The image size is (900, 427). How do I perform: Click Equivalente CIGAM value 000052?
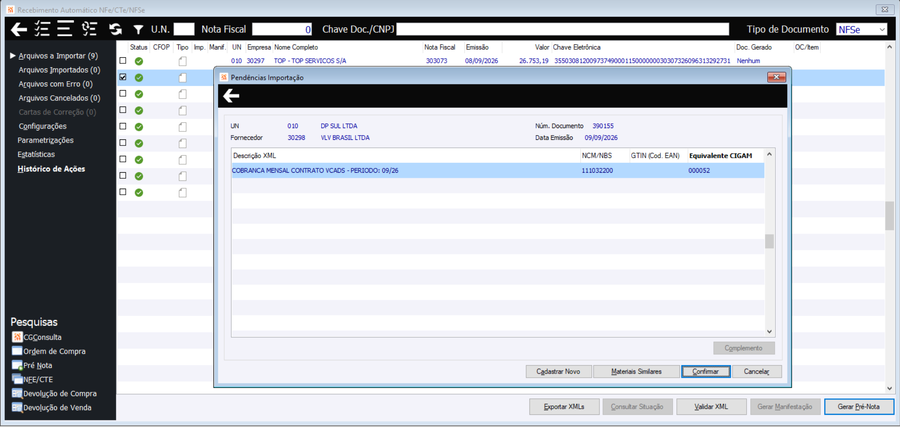coord(699,170)
